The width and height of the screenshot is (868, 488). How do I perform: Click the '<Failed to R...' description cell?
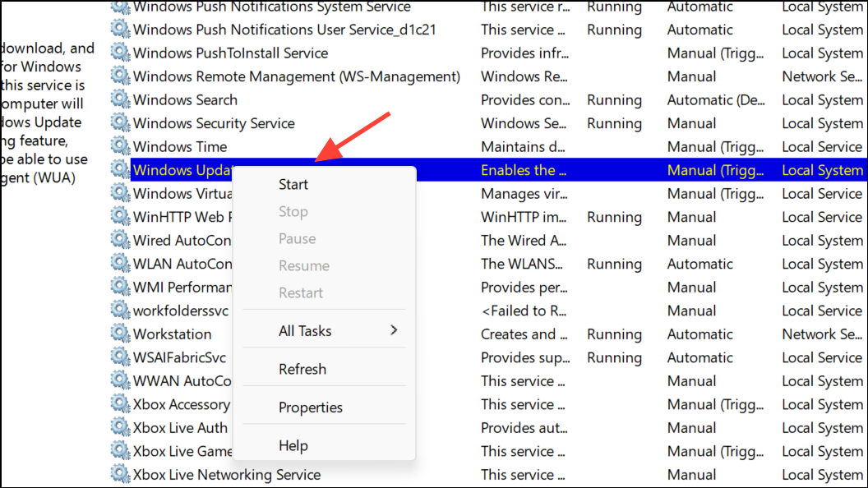524,311
